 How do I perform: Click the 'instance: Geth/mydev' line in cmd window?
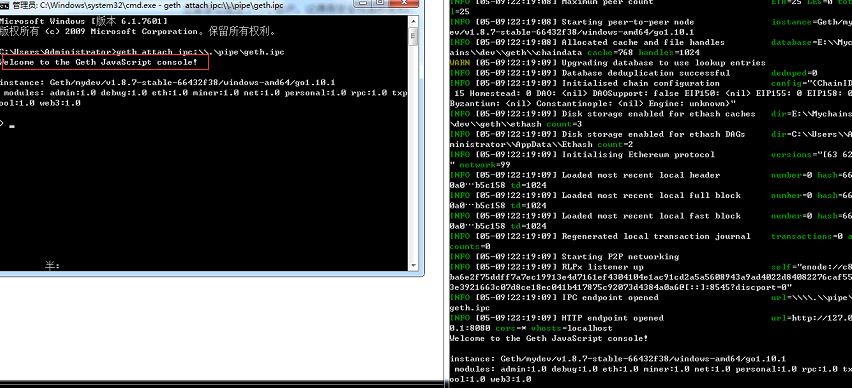click(x=167, y=83)
